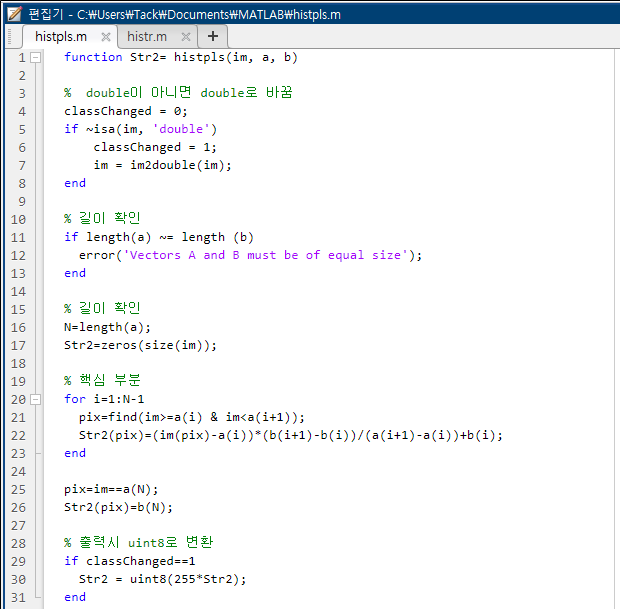Switch to the histpls.m tab
Image resolution: width=620 pixels, height=609 pixels.
point(61,37)
